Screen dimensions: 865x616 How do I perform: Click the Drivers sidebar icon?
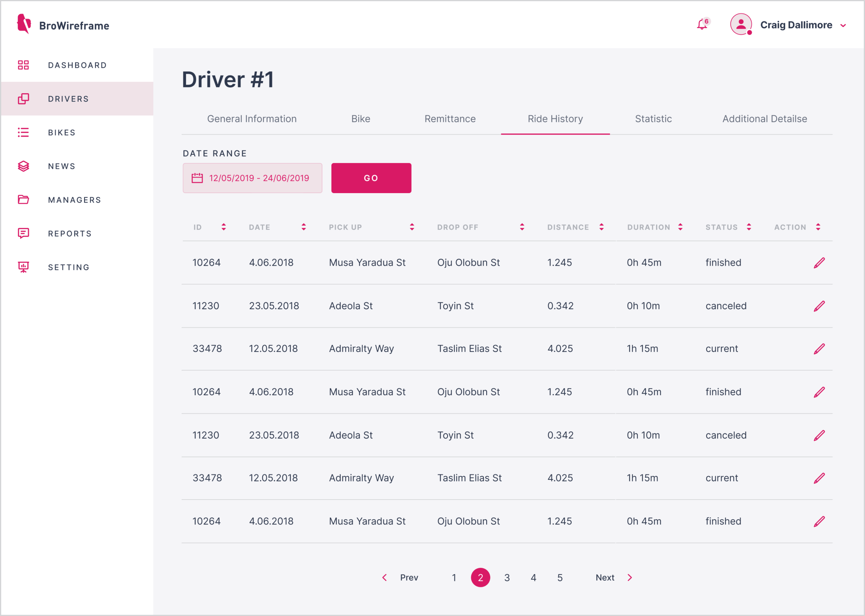click(23, 99)
